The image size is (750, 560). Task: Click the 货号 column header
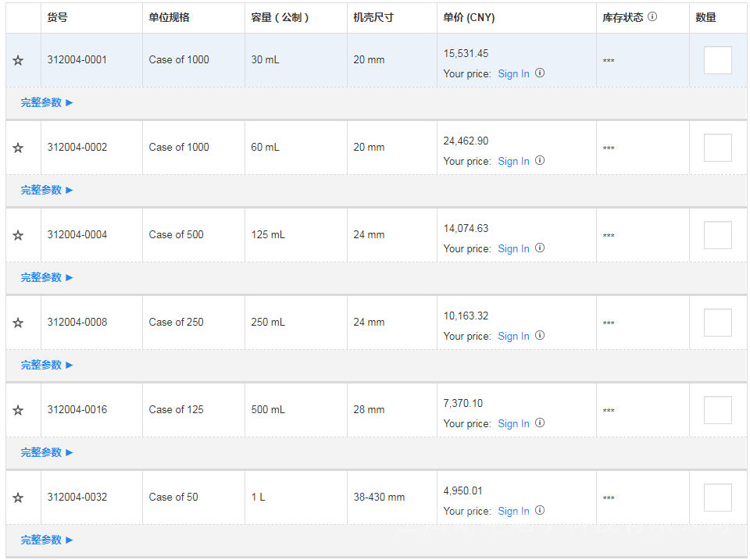(x=57, y=17)
